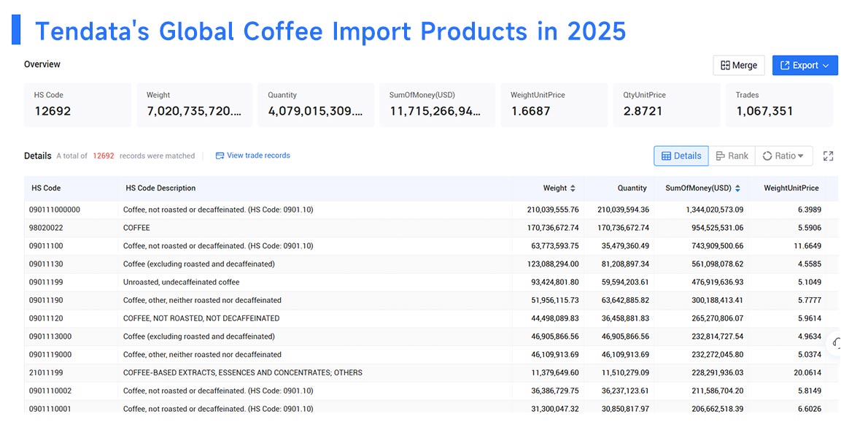Switch to the Details view tab
Viewport: 868px width, 430px height.
[681, 156]
